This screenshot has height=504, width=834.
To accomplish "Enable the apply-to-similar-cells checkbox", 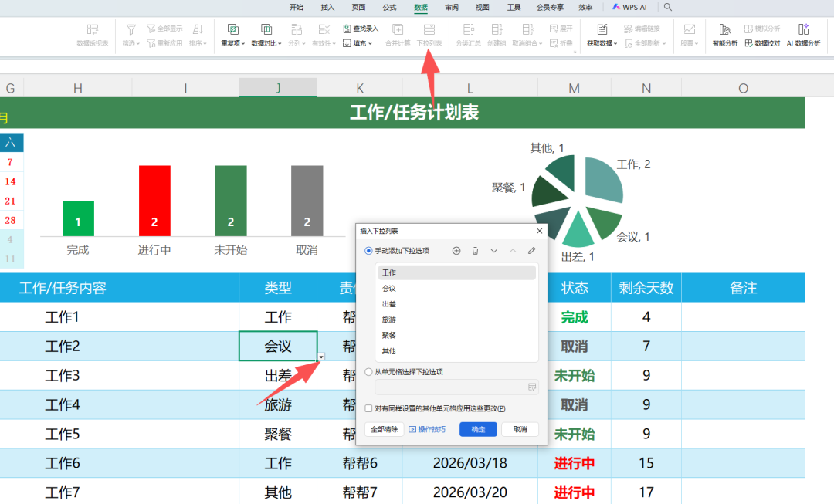I will pos(368,408).
